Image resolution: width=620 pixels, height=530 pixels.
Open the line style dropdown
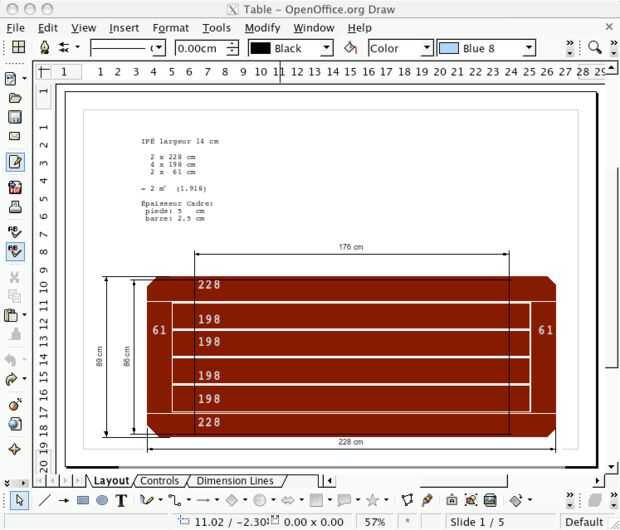coord(159,48)
